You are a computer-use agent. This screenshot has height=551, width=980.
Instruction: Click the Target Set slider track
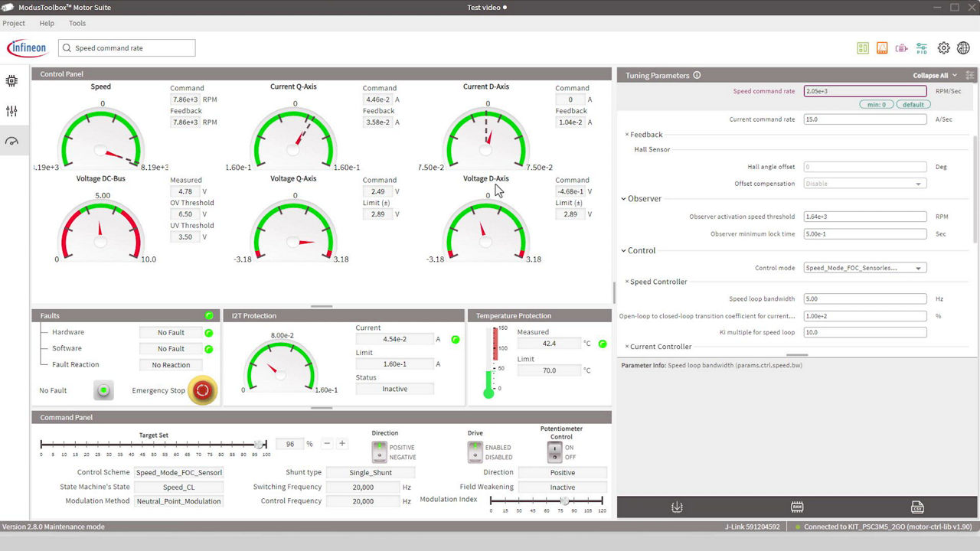point(153,445)
